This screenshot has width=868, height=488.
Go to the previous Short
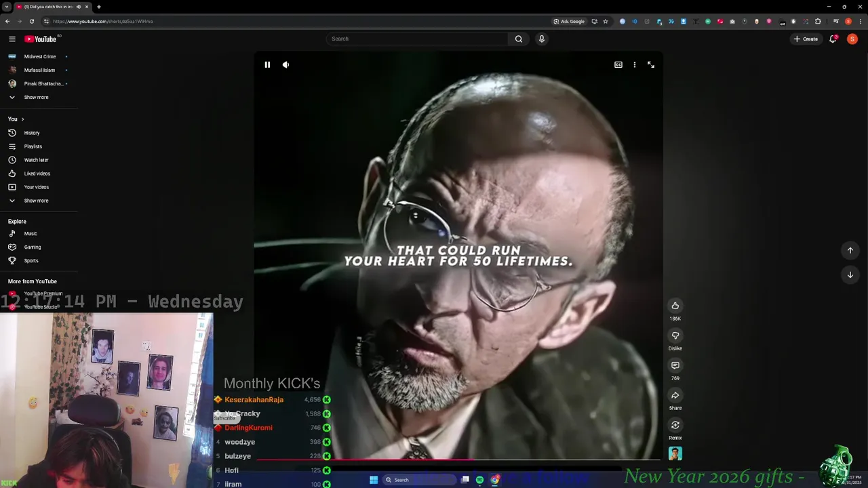point(850,250)
